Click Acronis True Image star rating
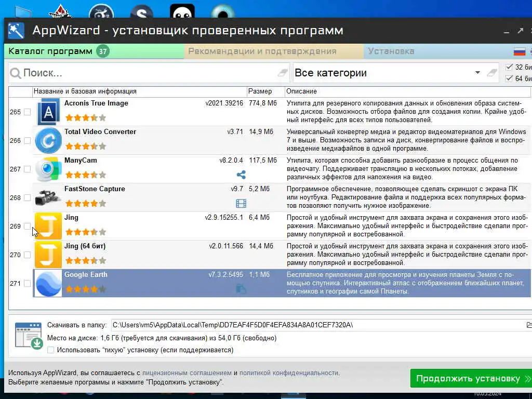 [x=86, y=118]
